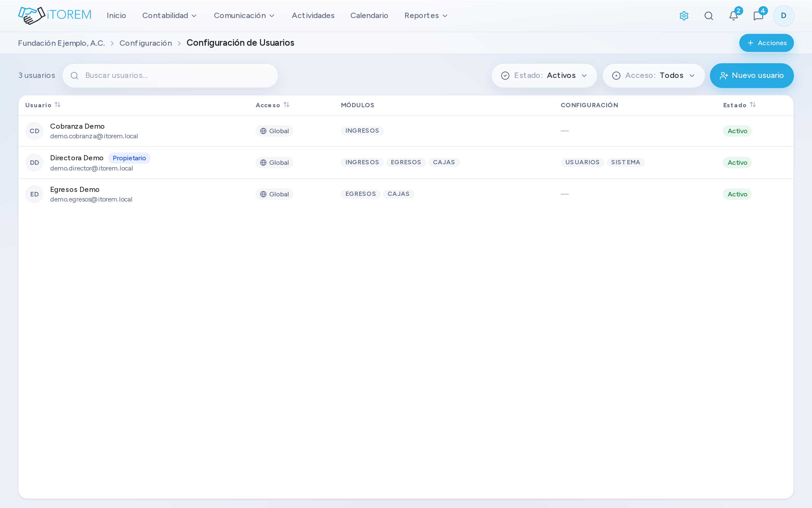812x508 pixels.
Task: Click demo.cobranza@itorem.local email
Action: tap(94, 136)
